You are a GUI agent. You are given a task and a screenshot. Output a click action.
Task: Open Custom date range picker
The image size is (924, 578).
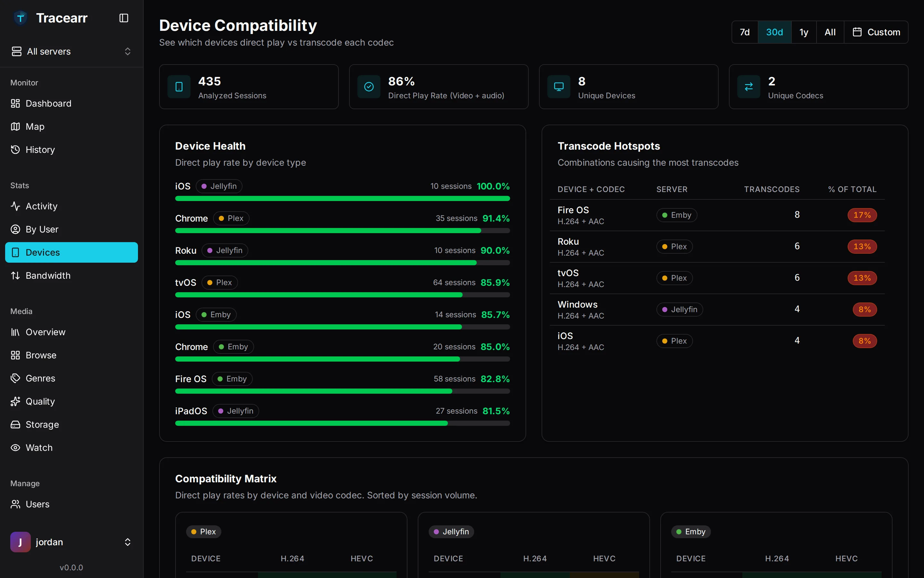point(876,32)
